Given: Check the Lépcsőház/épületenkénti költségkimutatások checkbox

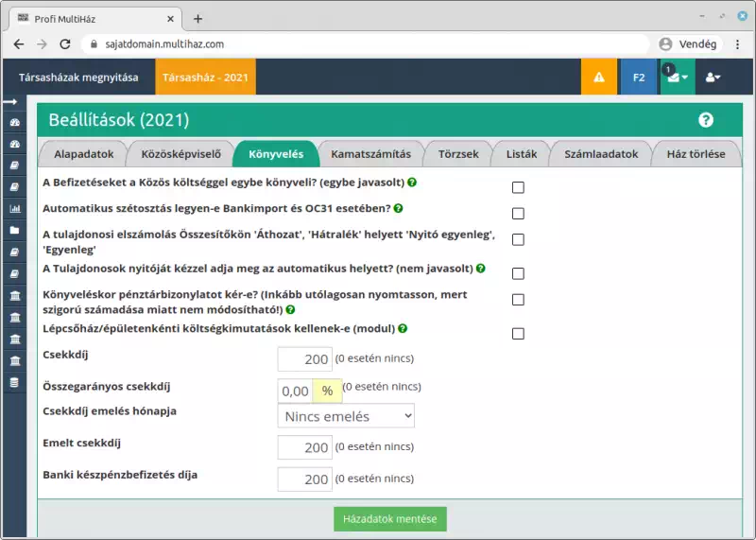Looking at the screenshot, I should [x=518, y=334].
